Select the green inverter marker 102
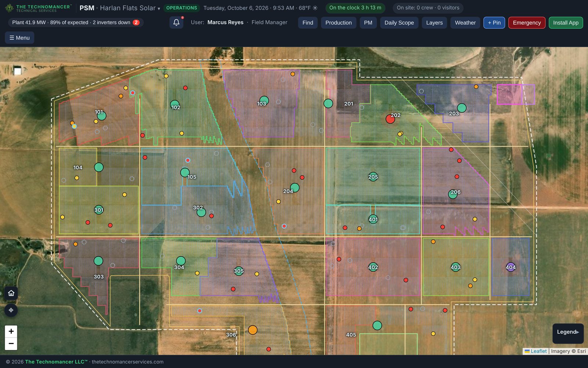The width and height of the screenshot is (588, 368). click(x=175, y=105)
